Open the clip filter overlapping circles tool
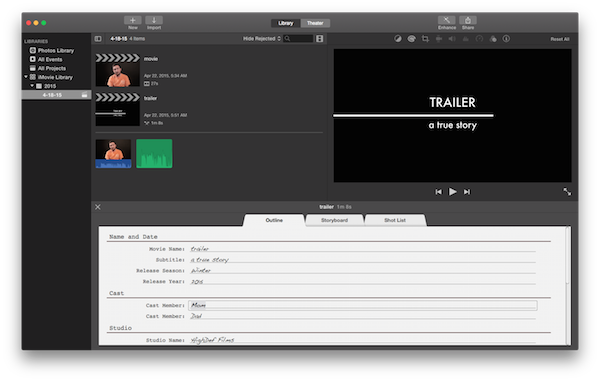 [x=493, y=39]
